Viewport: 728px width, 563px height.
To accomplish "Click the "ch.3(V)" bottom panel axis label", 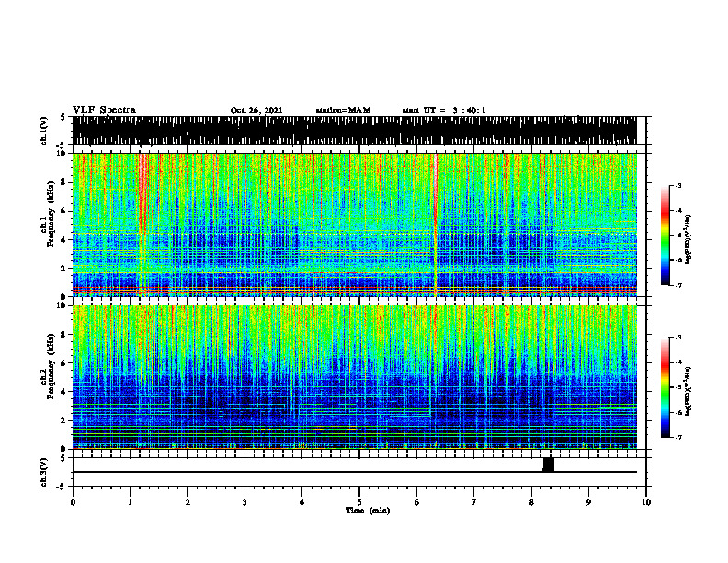I will 44,472.
